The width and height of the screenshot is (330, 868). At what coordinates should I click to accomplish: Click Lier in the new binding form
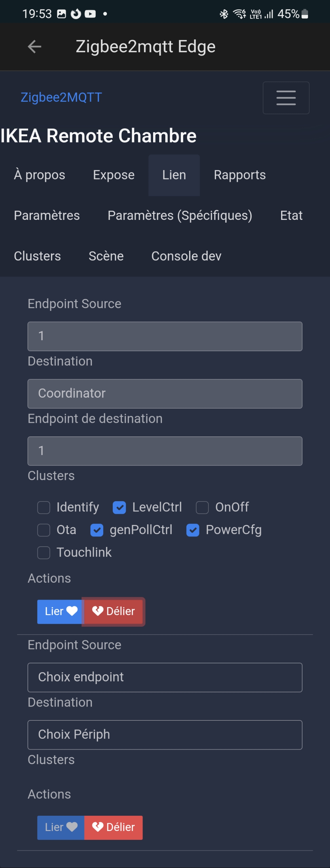pos(61,827)
